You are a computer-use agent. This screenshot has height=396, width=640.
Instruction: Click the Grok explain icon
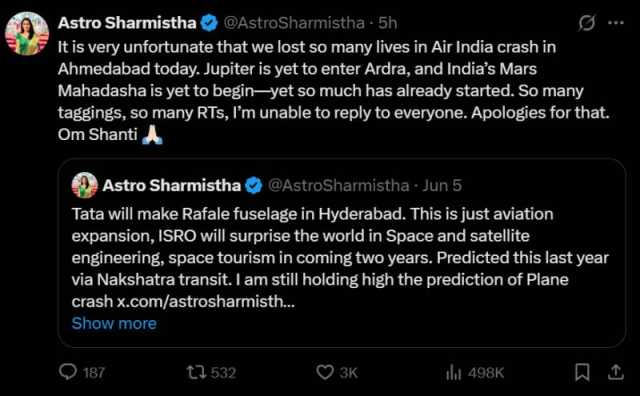tap(587, 23)
